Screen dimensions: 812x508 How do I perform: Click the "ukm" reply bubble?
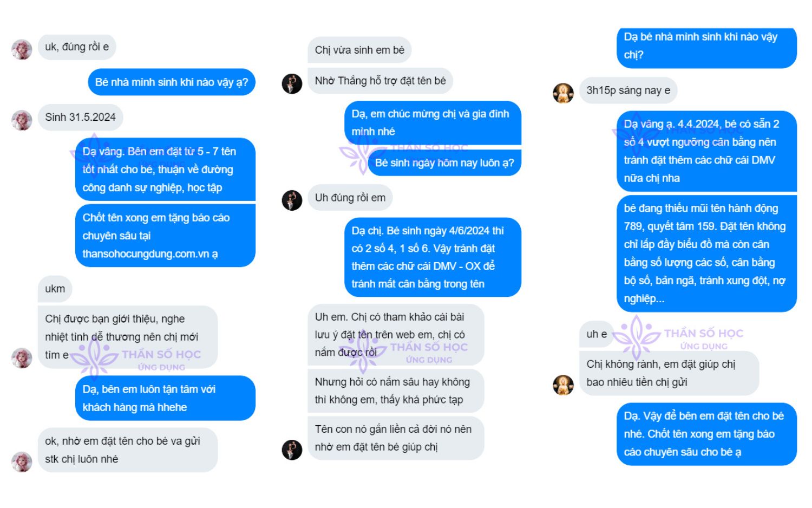tap(55, 289)
